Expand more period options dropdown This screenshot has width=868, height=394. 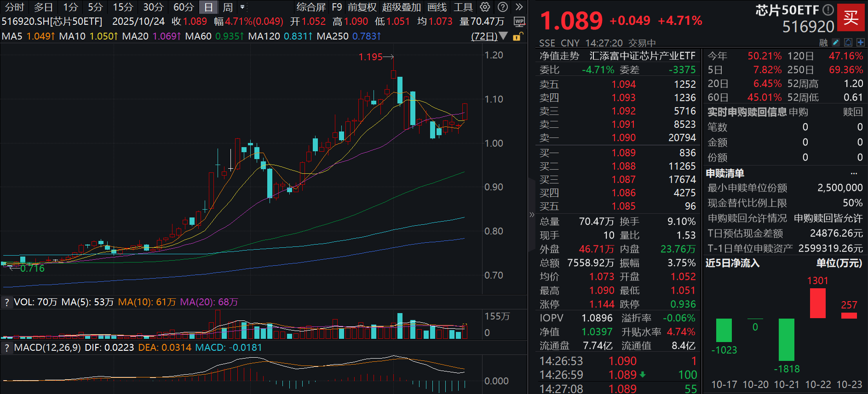(242, 7)
